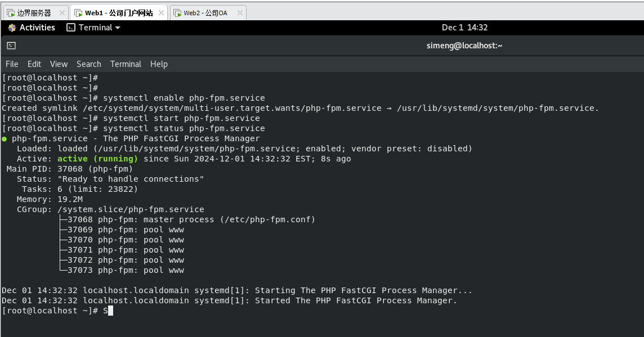This screenshot has width=644, height=337.
Task: Click the VM icon on the 边界服务器 tab
Action: click(11, 13)
